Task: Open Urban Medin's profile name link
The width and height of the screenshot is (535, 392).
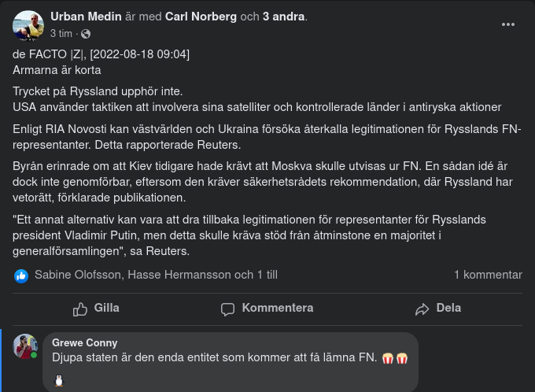Action: tap(83, 17)
